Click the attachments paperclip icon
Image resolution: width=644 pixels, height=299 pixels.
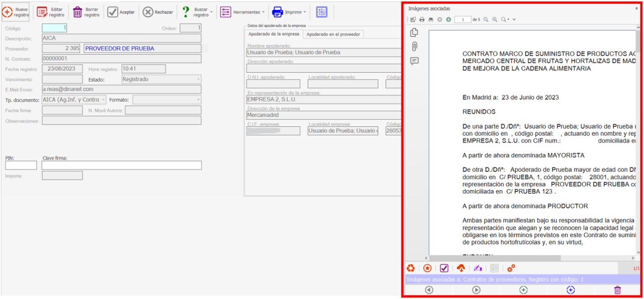414,47
